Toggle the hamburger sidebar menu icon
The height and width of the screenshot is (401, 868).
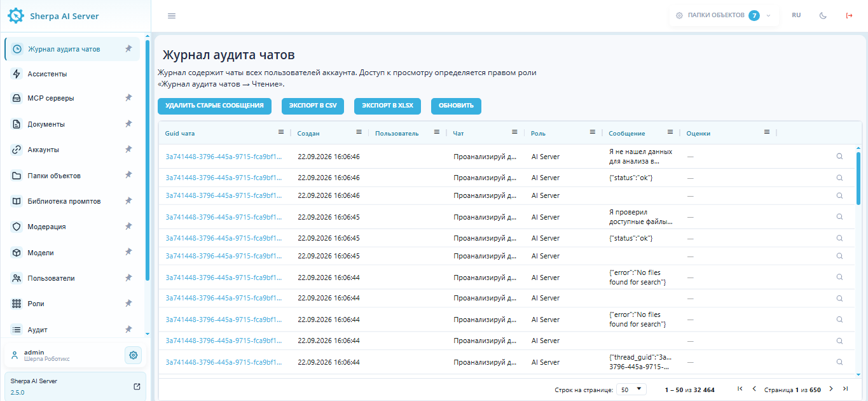tap(172, 16)
